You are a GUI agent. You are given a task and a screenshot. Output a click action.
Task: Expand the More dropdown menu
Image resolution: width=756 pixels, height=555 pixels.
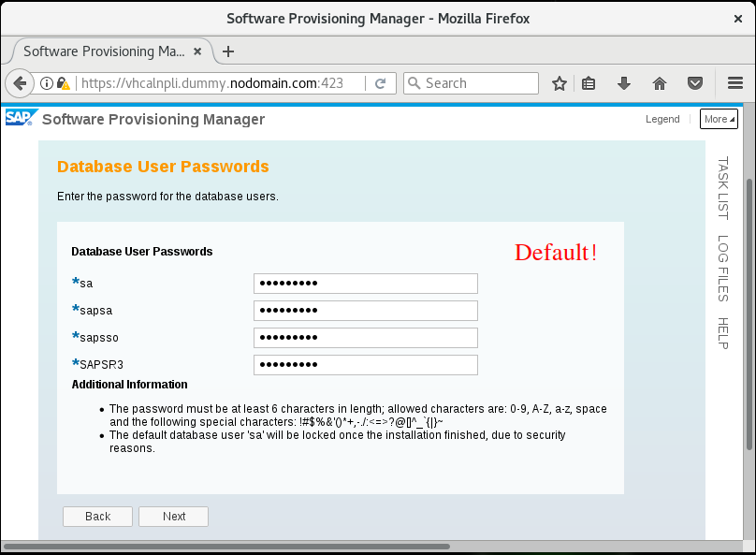(x=719, y=119)
